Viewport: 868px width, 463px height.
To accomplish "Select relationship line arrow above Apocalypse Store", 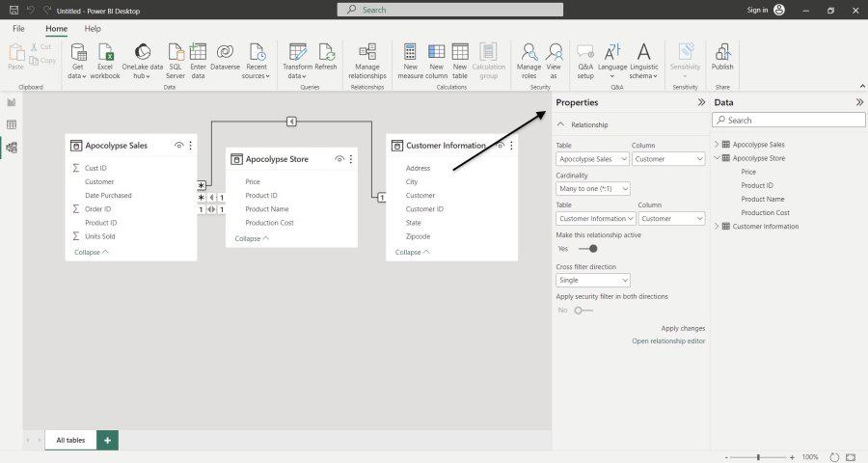I will 291,122.
